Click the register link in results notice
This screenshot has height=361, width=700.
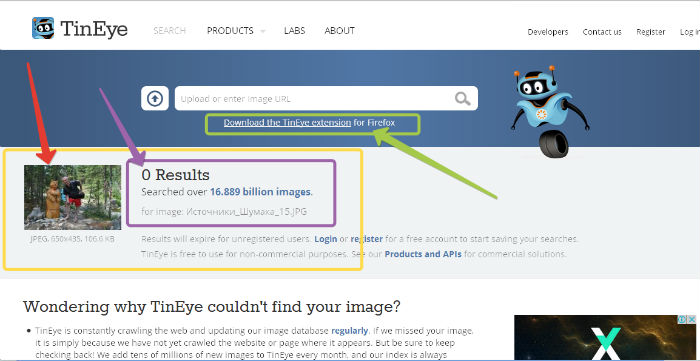tap(367, 239)
